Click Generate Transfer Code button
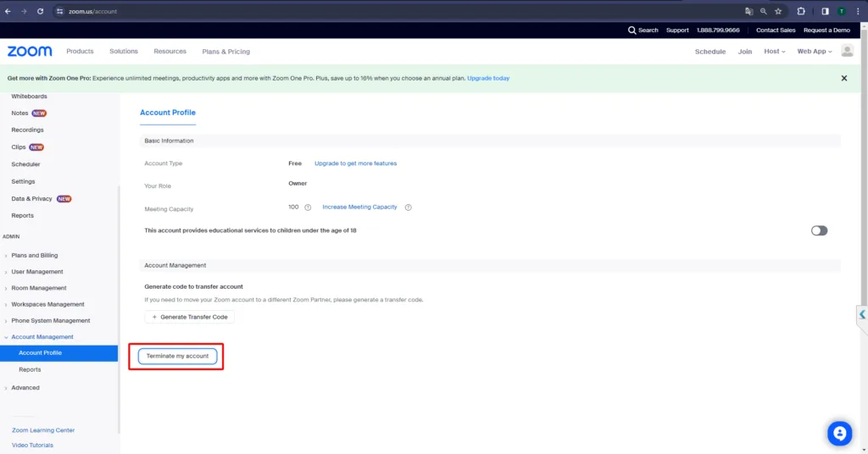 point(189,317)
